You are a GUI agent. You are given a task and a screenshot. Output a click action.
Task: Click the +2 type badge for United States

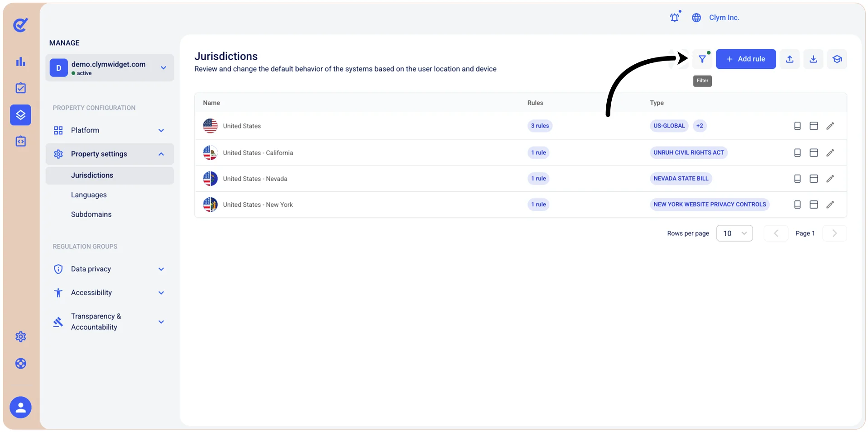click(x=700, y=126)
